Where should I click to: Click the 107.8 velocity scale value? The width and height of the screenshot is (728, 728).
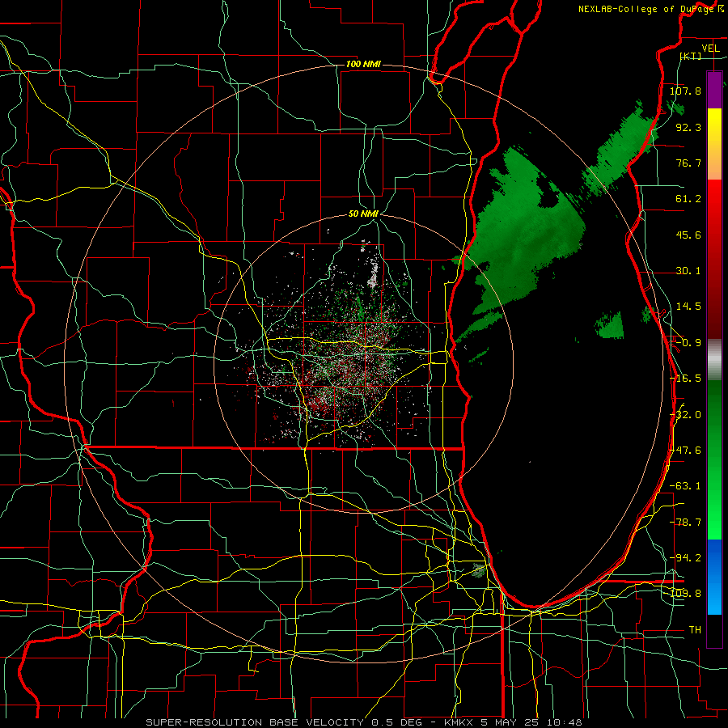point(685,91)
